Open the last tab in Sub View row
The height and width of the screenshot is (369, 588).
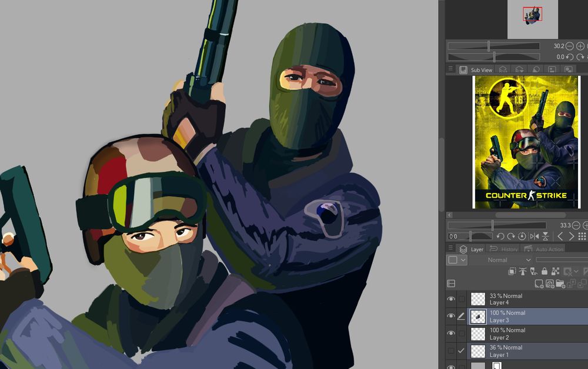(x=569, y=70)
